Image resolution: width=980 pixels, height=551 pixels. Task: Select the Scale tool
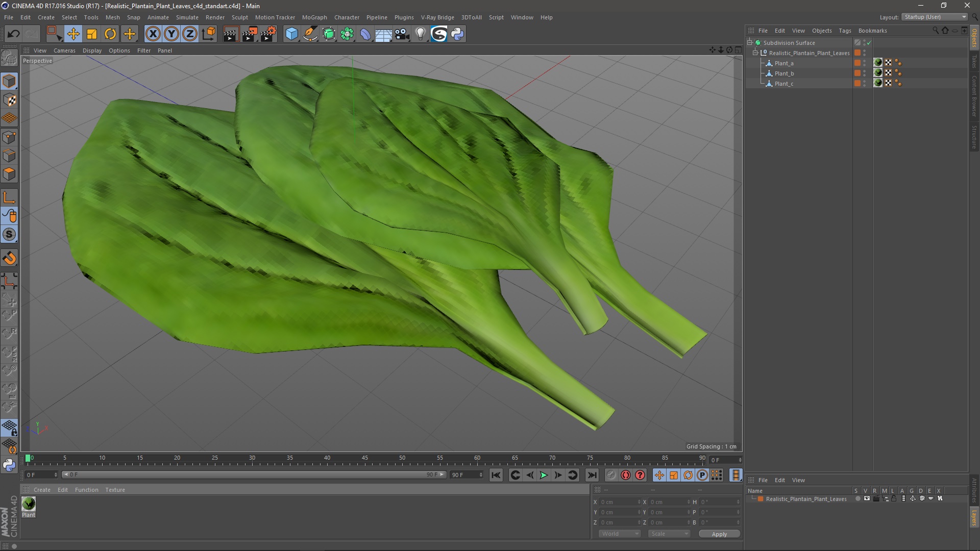click(92, 34)
